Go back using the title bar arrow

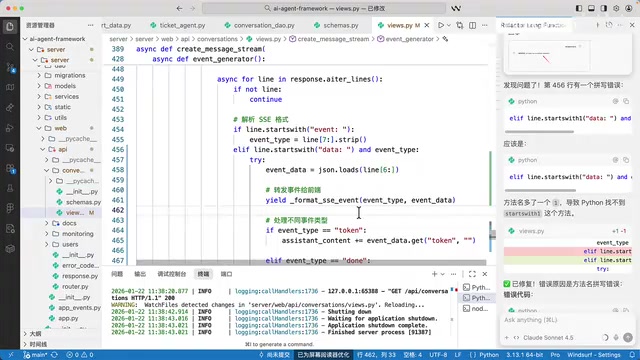tap(180, 8)
